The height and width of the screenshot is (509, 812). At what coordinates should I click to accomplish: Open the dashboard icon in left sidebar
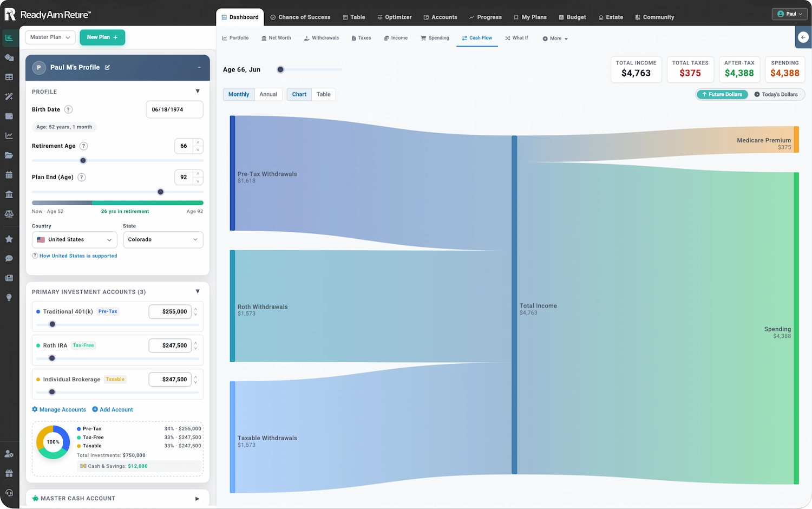[9, 37]
